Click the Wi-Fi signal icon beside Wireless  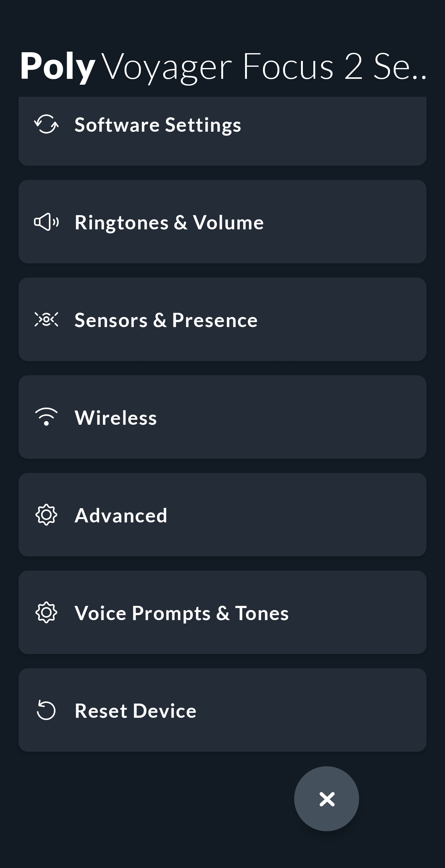[46, 417]
